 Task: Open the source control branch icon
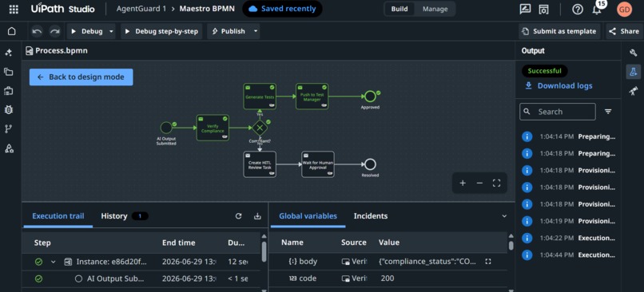8,128
